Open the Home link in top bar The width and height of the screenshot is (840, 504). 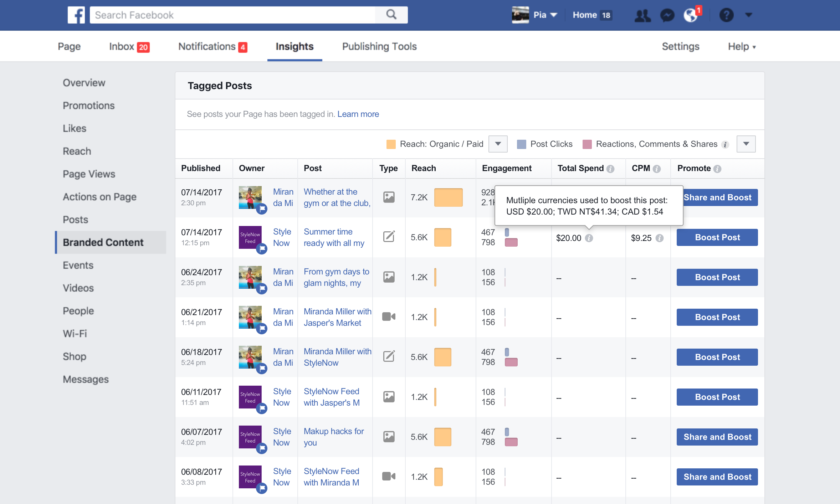[585, 15]
